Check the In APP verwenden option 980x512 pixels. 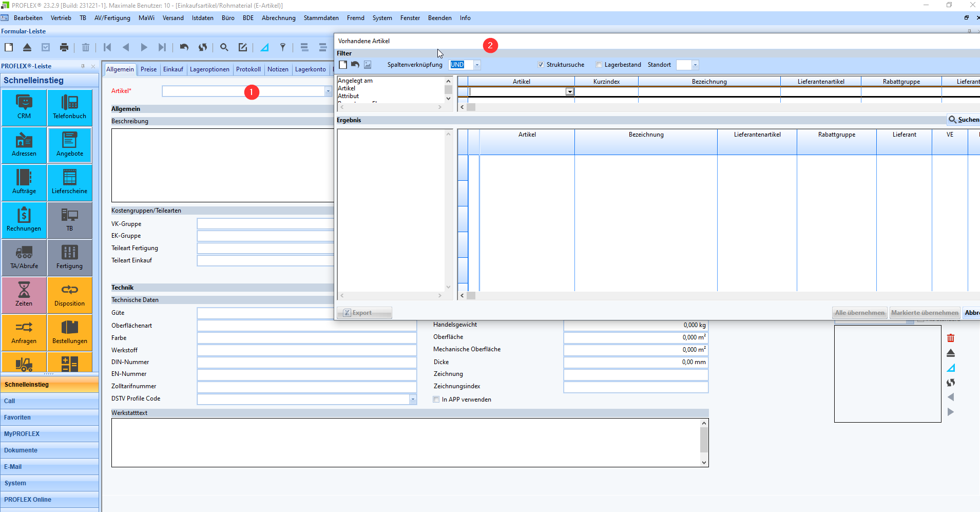coord(436,400)
